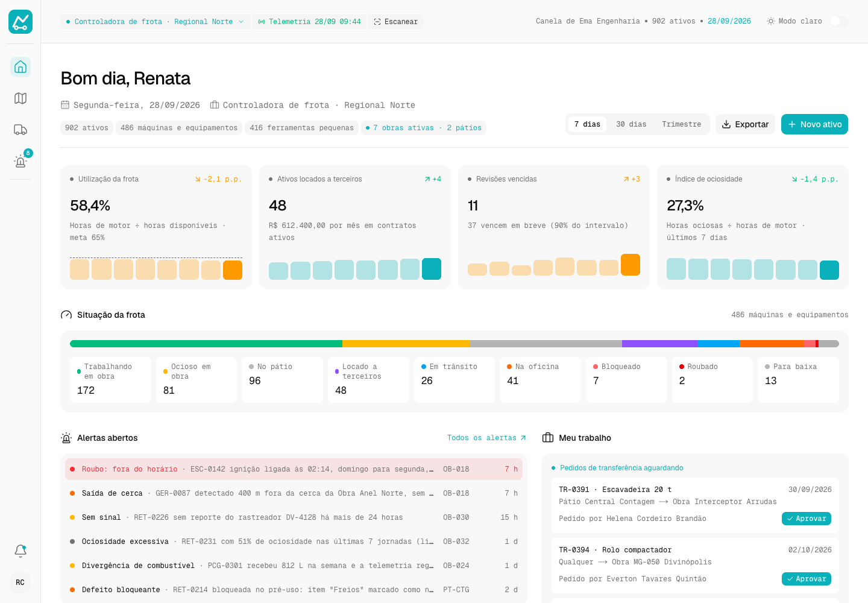The height and width of the screenshot is (603, 868).
Task: Select the Na oficina status tile
Action: point(541,380)
